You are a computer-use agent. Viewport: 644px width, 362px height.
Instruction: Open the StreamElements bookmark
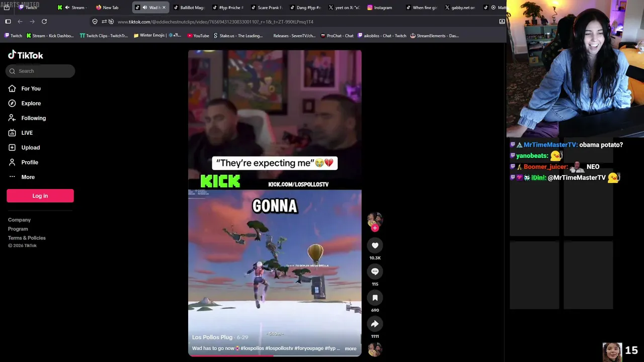[435, 36]
